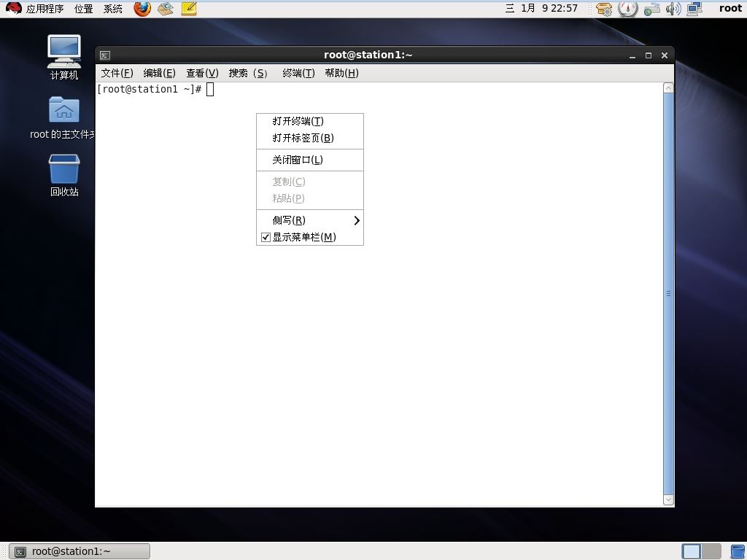Viewport: 747px width, 560px height.
Task: Click the terminal icon in window title bar
Action: [105, 55]
